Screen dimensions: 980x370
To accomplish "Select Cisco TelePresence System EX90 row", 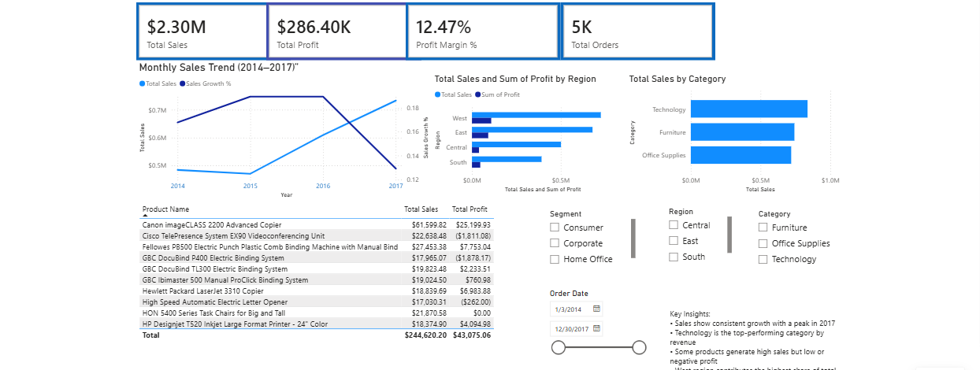I will pyautogui.click(x=317, y=235).
